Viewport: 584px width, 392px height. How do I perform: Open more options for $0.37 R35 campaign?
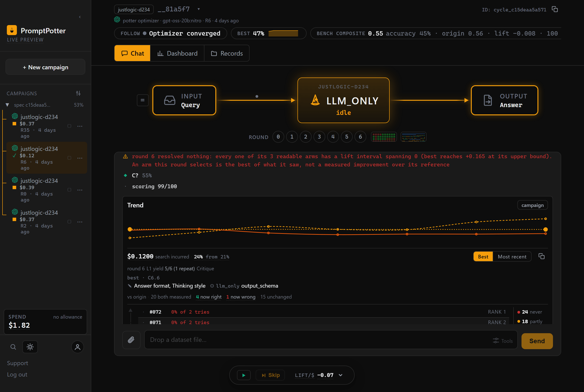[80, 126]
